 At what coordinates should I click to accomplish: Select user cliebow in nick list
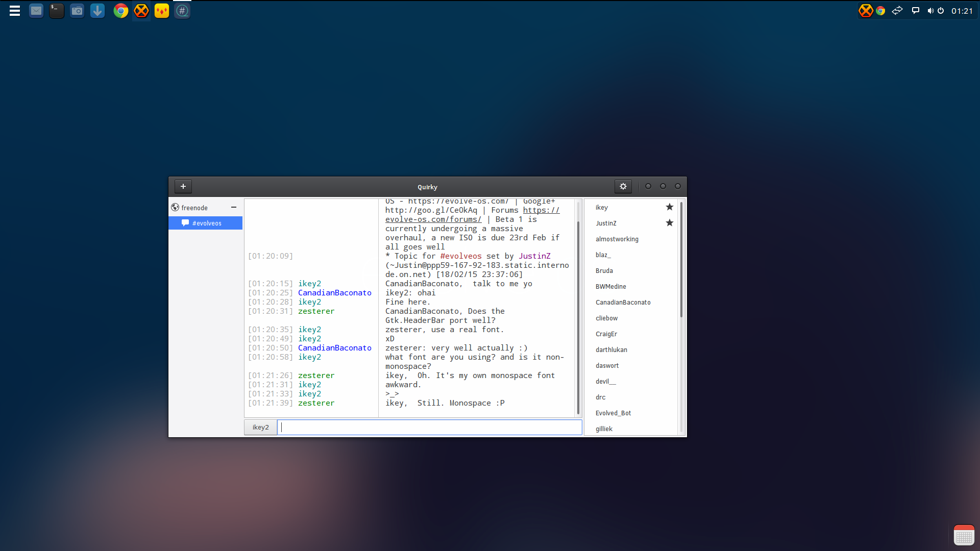[x=630, y=318]
